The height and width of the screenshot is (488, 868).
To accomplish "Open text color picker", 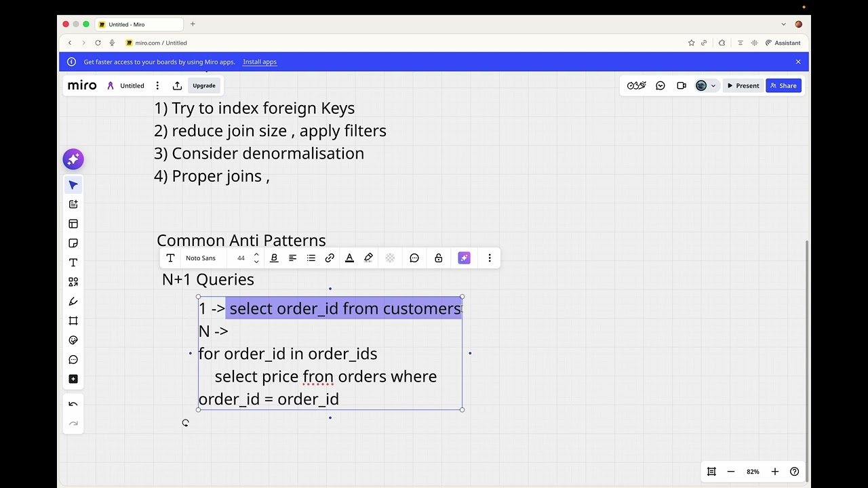I will pyautogui.click(x=349, y=258).
